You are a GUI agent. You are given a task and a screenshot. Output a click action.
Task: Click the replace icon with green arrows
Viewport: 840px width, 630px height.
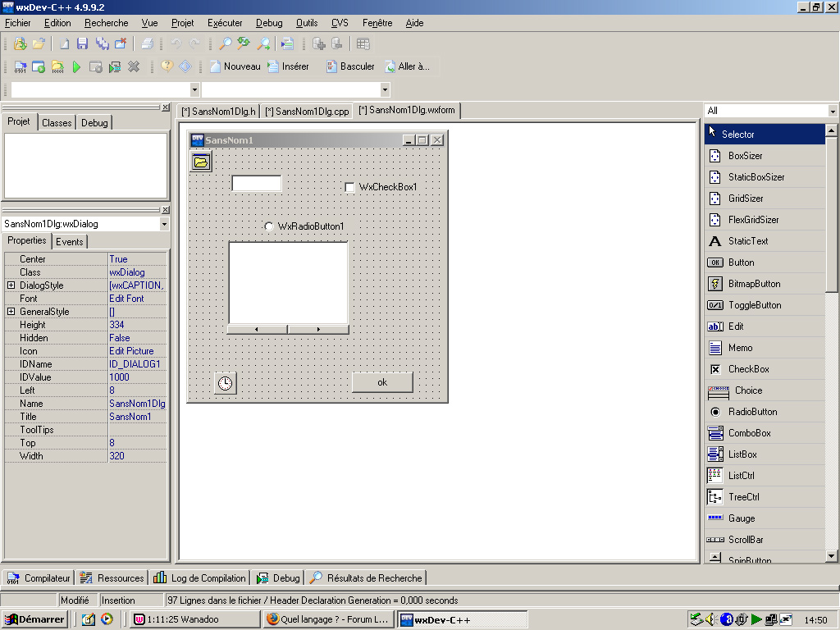click(x=244, y=44)
